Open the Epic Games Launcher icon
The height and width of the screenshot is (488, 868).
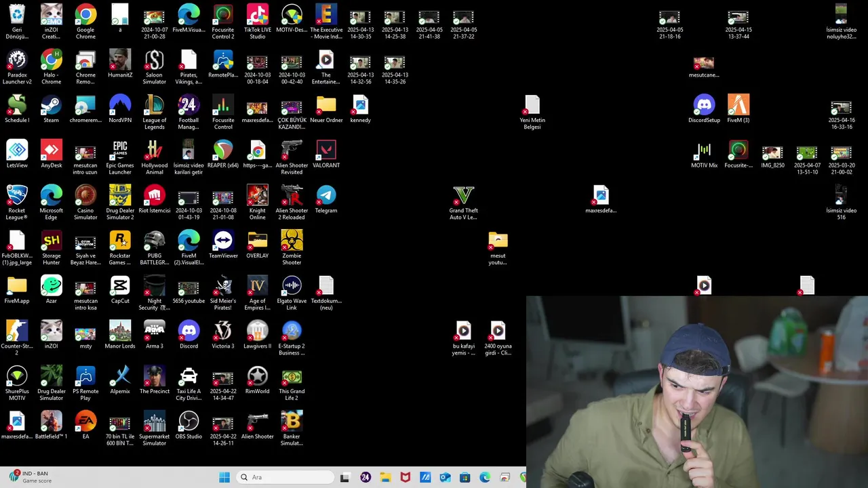(x=120, y=157)
